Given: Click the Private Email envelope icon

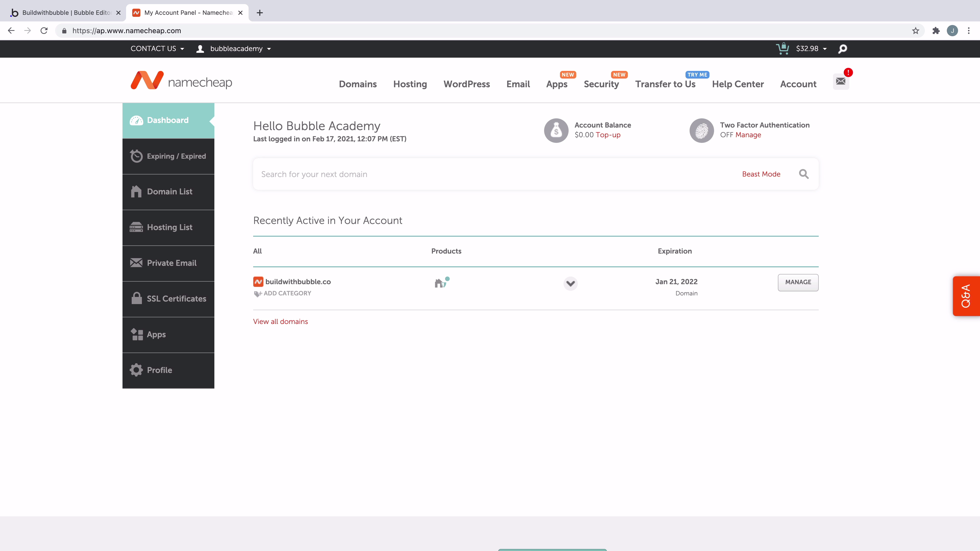Looking at the screenshot, I should (x=136, y=262).
